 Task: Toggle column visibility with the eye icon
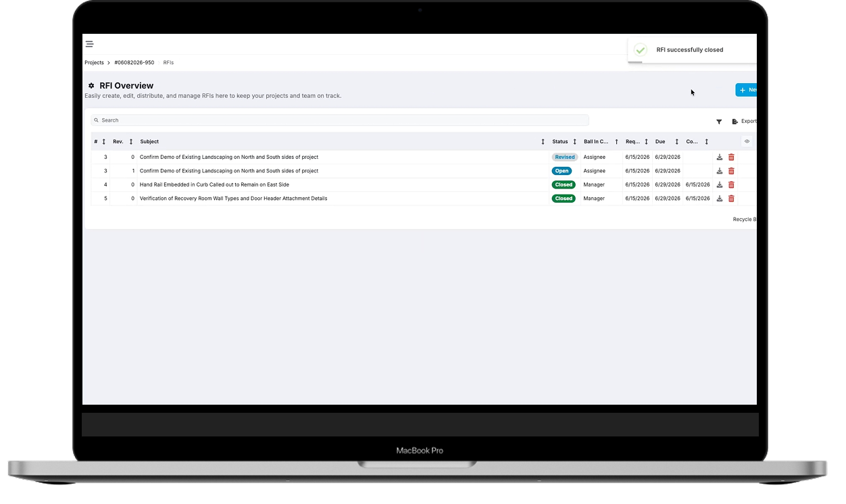point(747,141)
